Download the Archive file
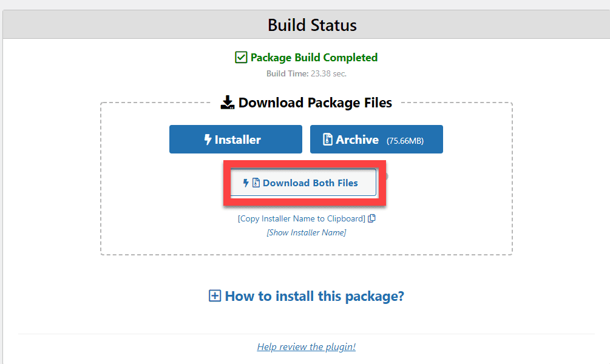610x364 pixels. 376,139
